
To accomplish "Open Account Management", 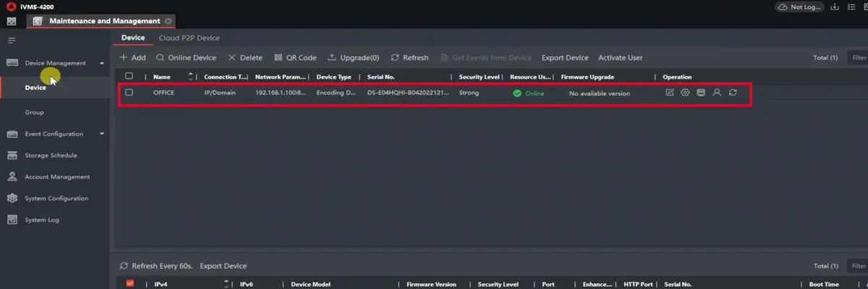I will (x=57, y=177).
